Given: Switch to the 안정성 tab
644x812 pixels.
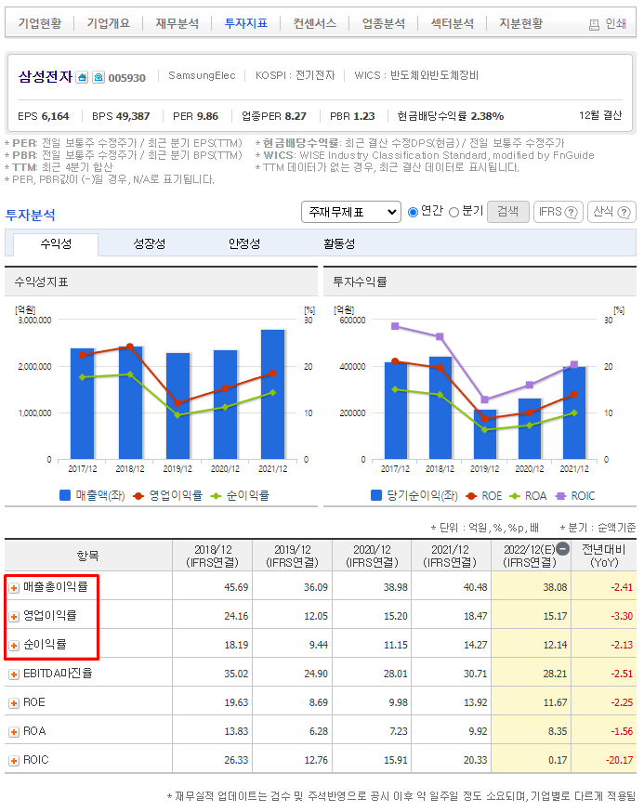Looking at the screenshot, I should 244,244.
